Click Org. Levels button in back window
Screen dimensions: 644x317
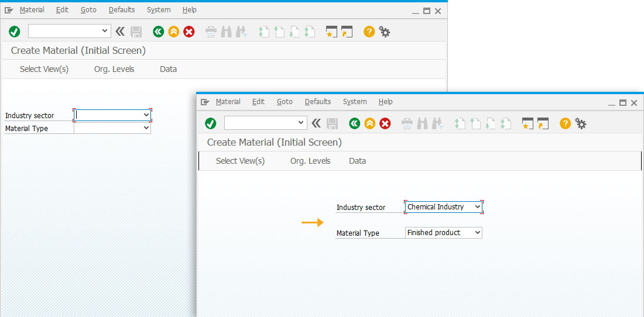(x=114, y=69)
